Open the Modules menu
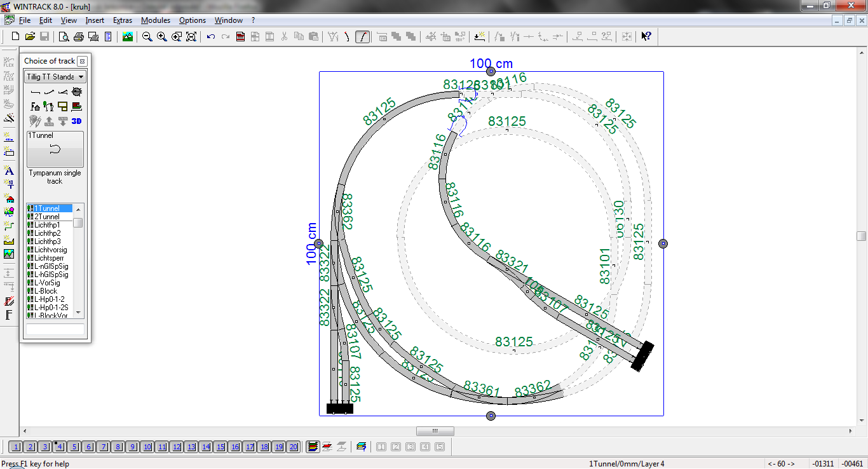This screenshot has width=868, height=469. point(155,20)
